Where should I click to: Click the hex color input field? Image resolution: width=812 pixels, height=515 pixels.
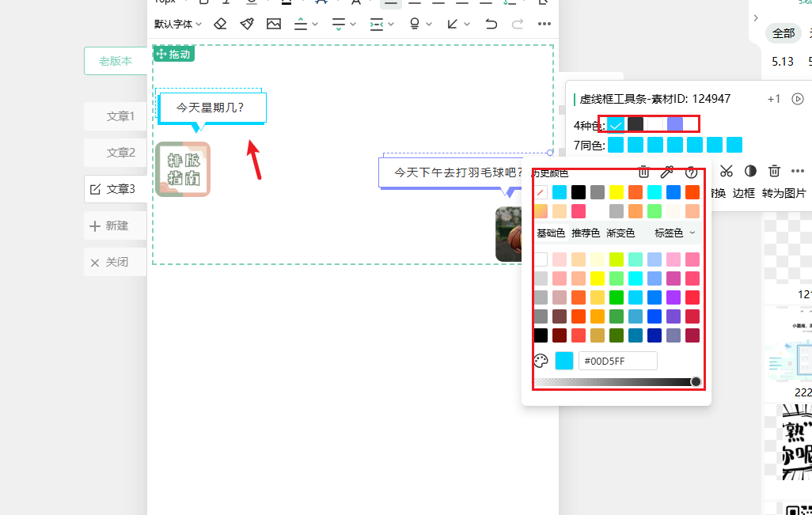(617, 361)
